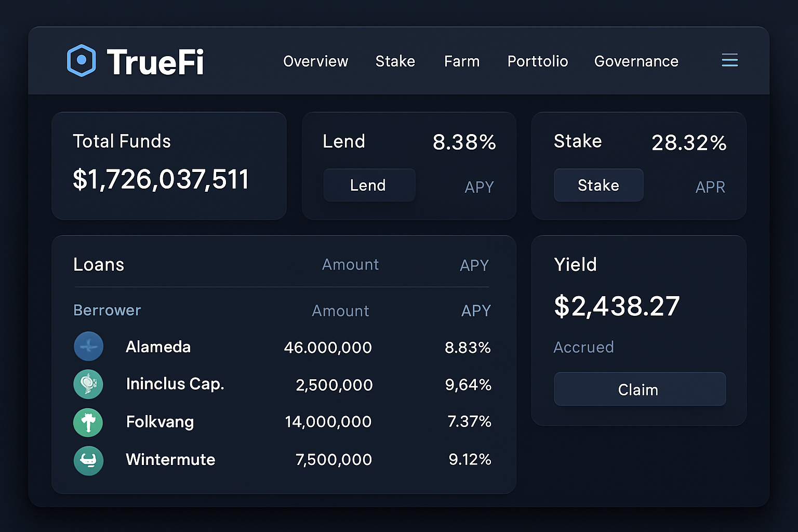Click the Ininclus Cap. borrower icon
Viewport: 798px width, 532px height.
88,384
